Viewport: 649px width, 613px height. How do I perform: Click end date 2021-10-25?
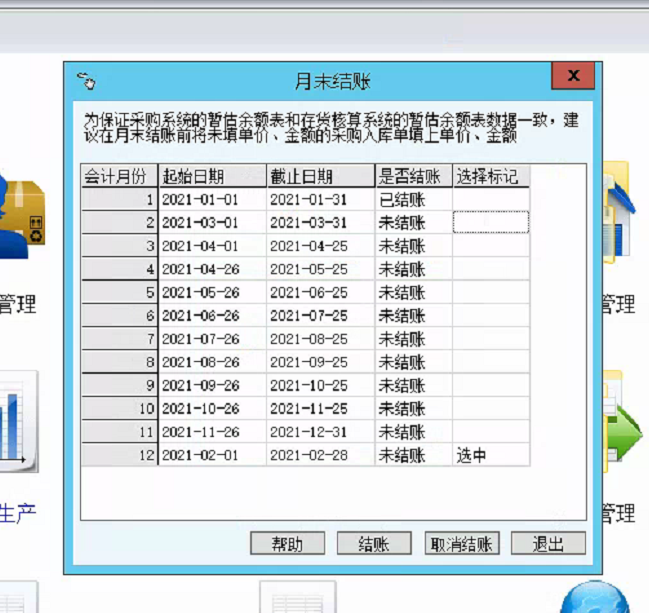pyautogui.click(x=321, y=385)
